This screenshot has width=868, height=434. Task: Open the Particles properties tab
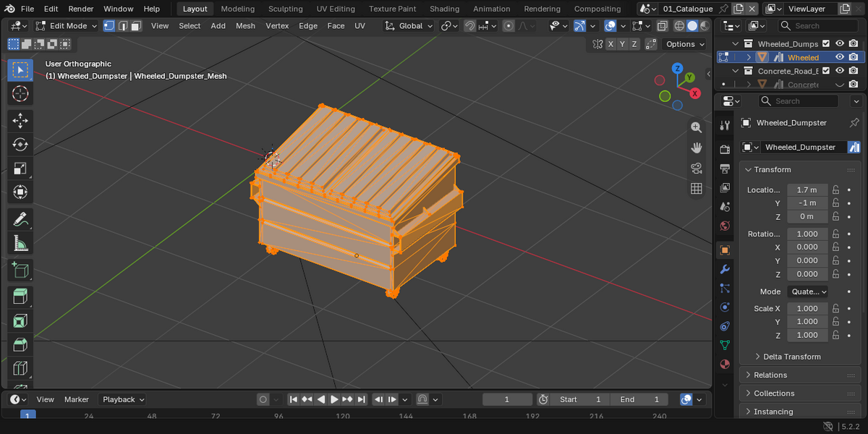pos(725,288)
